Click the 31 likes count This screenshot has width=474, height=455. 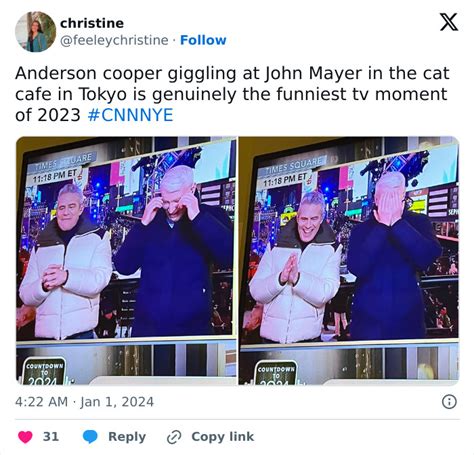point(51,436)
